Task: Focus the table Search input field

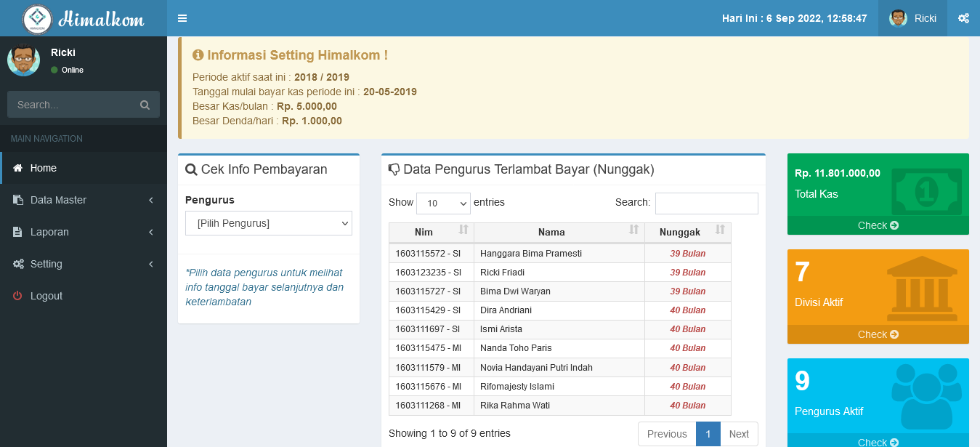Action: 706,204
